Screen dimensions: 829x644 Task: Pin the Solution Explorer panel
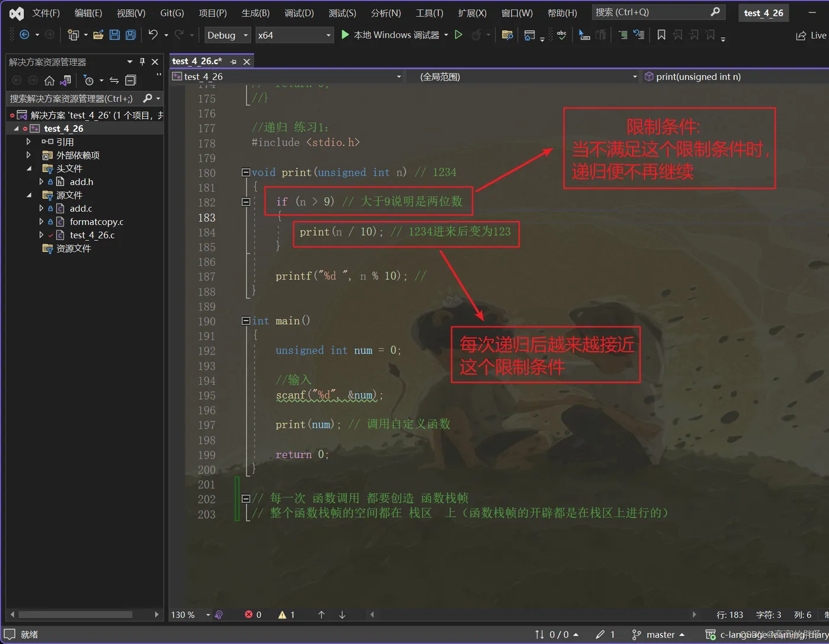point(142,62)
